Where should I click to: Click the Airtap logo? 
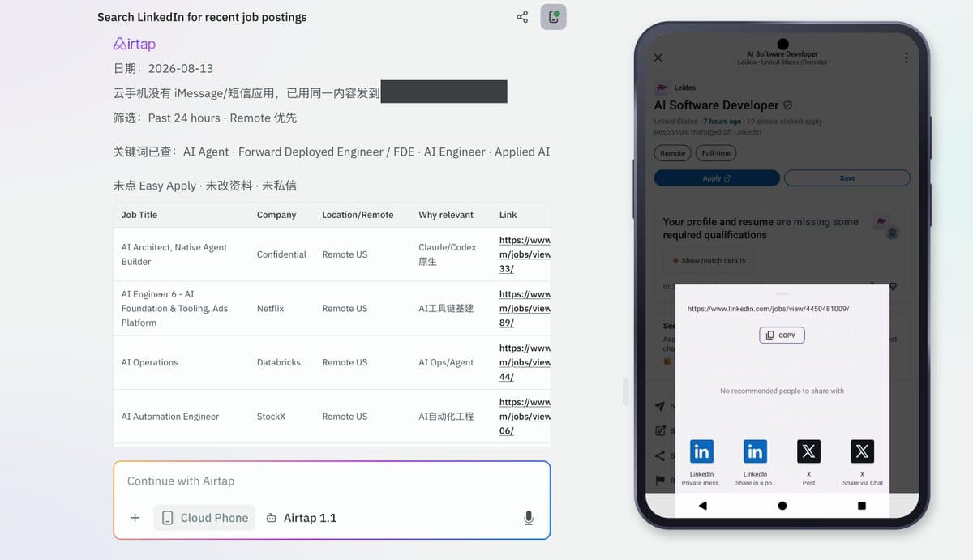tap(135, 44)
